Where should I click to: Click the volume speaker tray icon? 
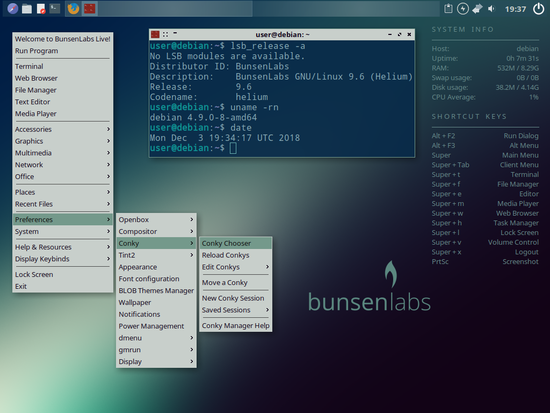(x=491, y=9)
